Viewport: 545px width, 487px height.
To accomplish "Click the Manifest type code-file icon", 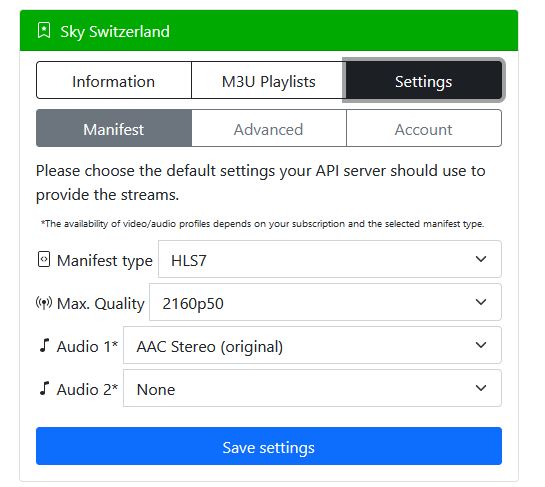I will pyautogui.click(x=44, y=259).
